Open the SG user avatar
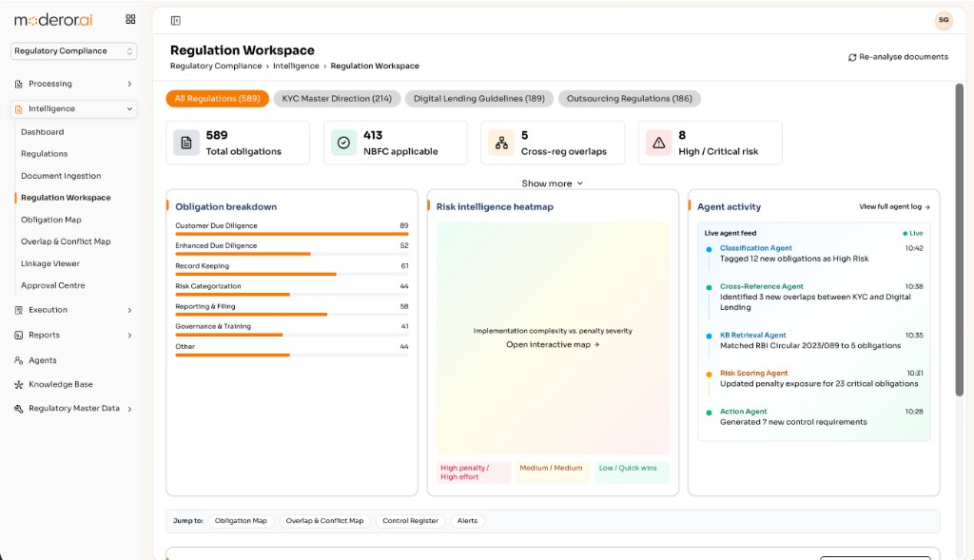974x560 pixels. pos(944,20)
